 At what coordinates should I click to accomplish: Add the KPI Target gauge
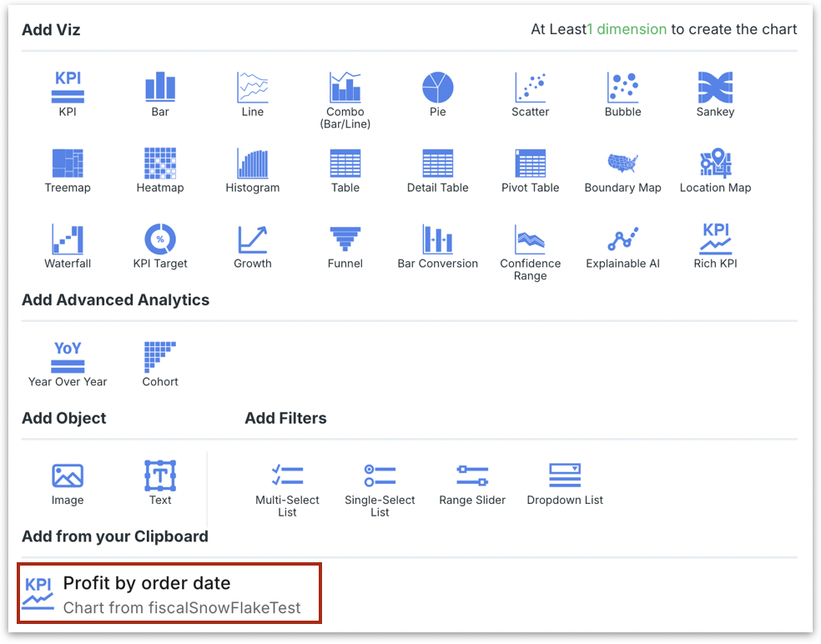tap(160, 239)
